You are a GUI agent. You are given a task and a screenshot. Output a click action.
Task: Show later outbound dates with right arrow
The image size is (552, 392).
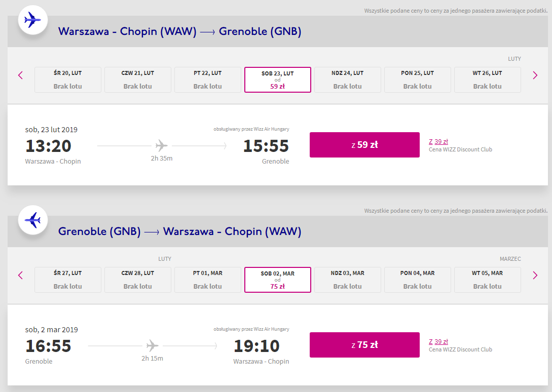535,75
